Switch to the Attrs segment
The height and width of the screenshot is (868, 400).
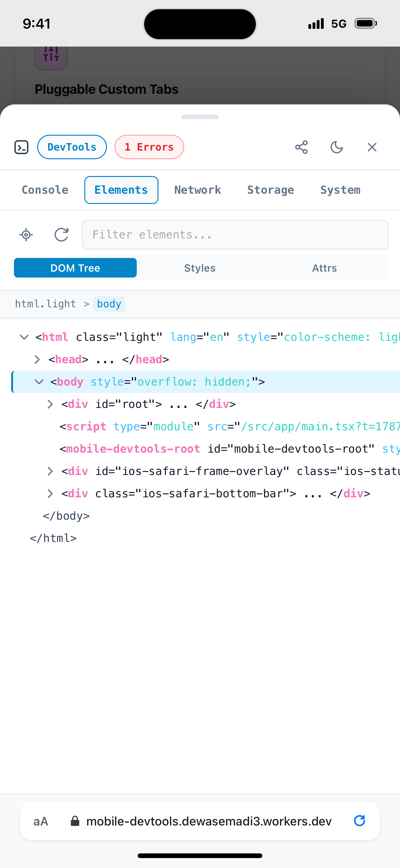click(325, 268)
